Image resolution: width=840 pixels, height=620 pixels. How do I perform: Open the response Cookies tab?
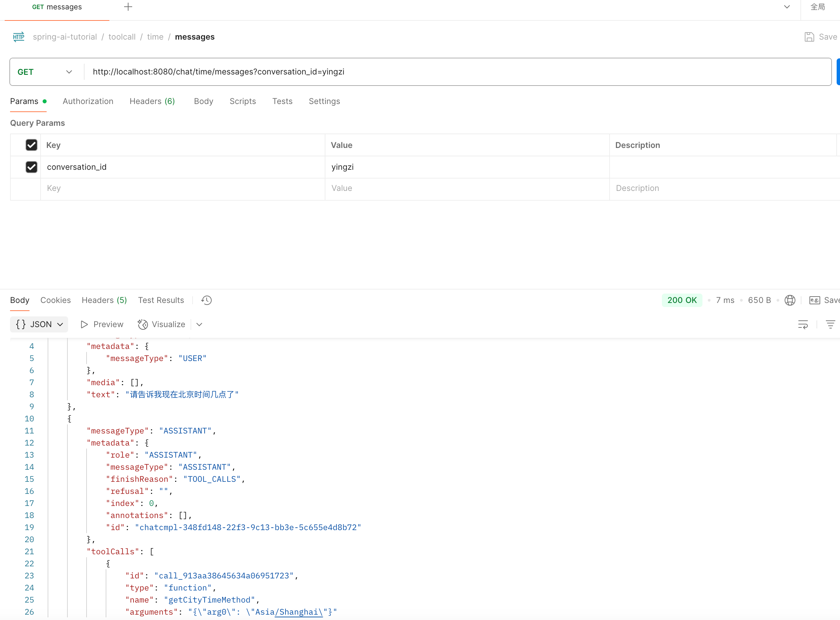pyautogui.click(x=56, y=300)
